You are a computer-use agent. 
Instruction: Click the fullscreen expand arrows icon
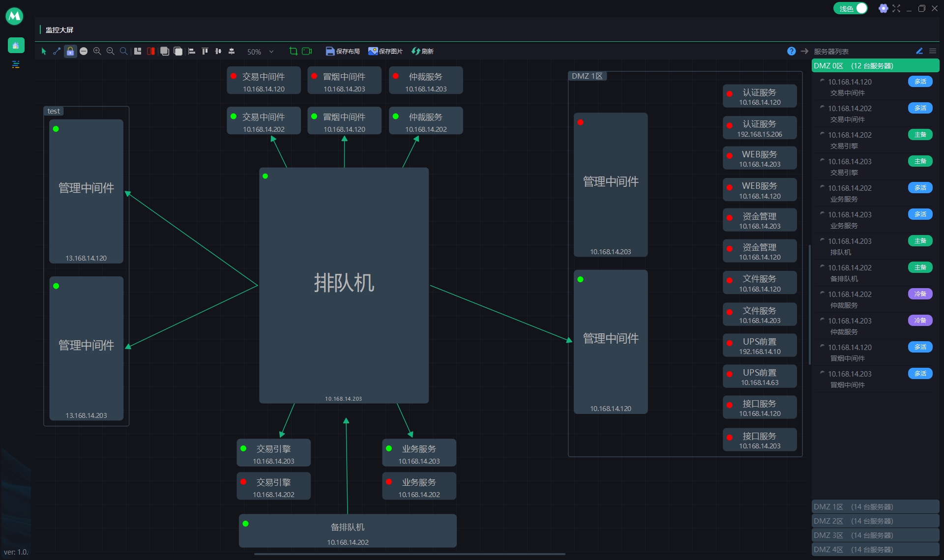896,8
